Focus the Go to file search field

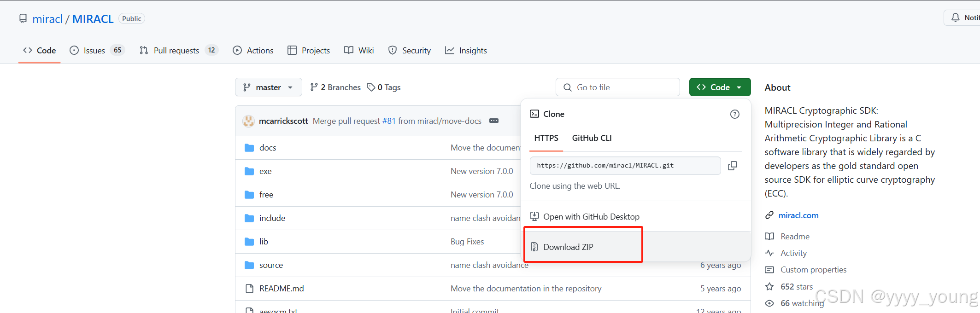618,87
